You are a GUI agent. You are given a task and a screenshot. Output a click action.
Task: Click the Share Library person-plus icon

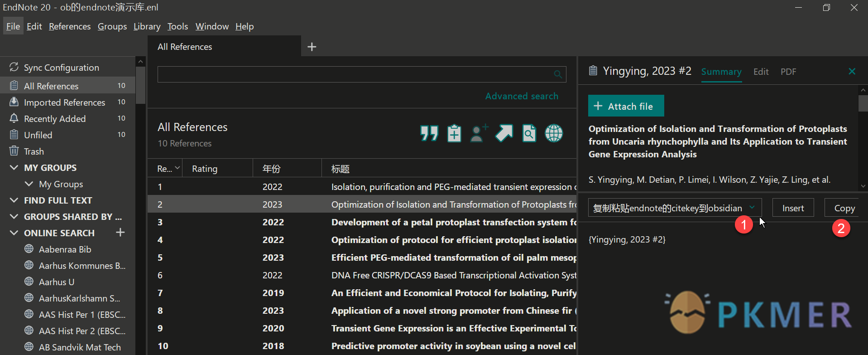pyautogui.click(x=479, y=133)
